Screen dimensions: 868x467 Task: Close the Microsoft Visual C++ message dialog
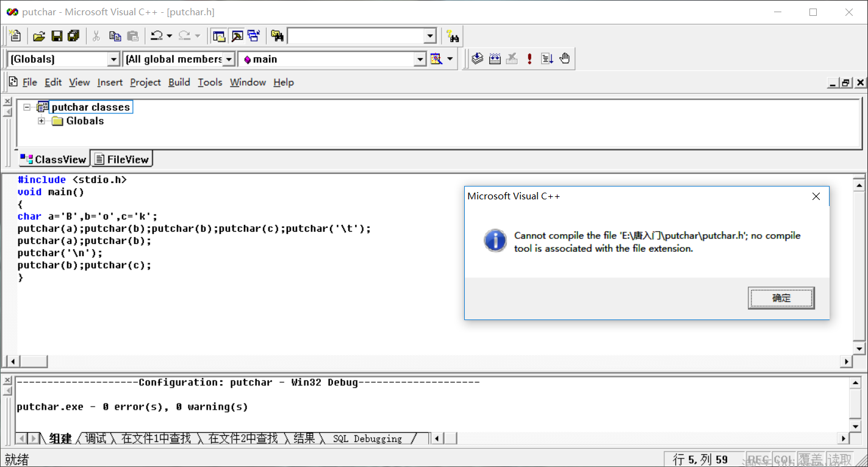816,196
